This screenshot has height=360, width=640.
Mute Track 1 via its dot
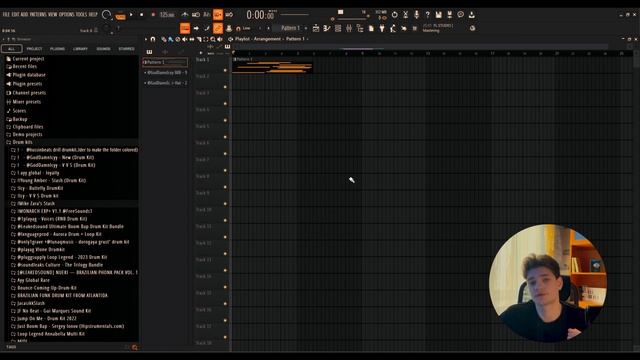(225, 70)
